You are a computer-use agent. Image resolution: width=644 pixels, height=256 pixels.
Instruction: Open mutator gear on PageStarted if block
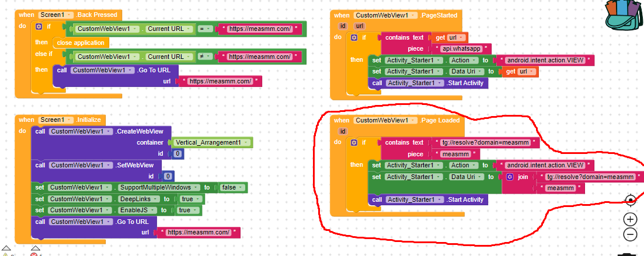[x=354, y=37]
